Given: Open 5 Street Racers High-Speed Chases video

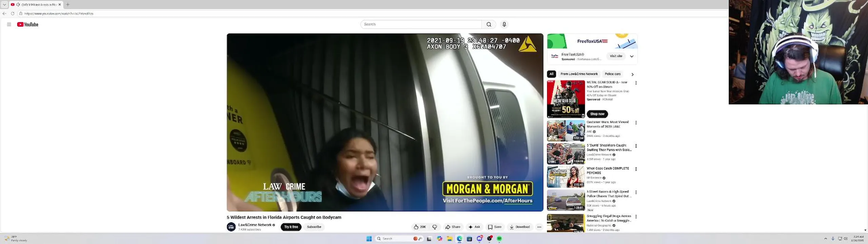Looking at the screenshot, I should coord(566,200).
